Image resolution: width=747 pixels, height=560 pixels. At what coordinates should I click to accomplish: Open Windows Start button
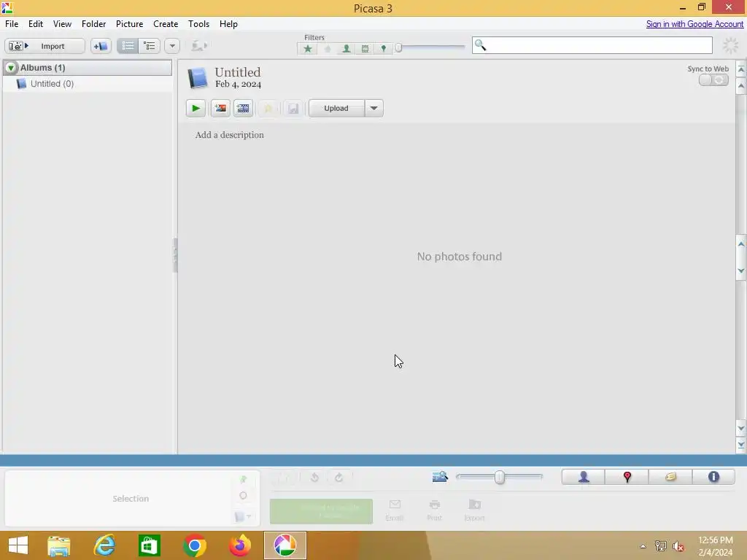18,545
